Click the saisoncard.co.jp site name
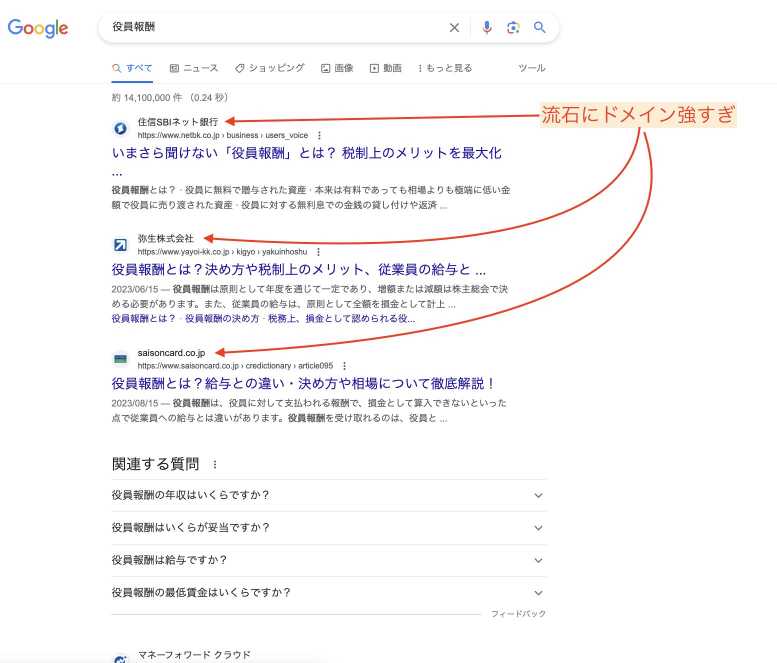Screen dimensions: 777x663 [x=171, y=353]
